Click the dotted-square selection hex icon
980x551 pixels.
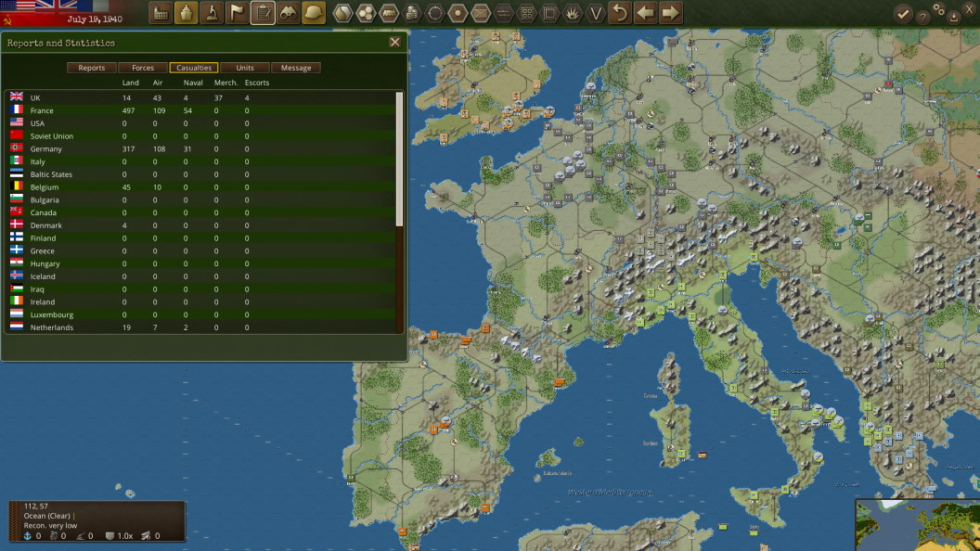(x=549, y=13)
